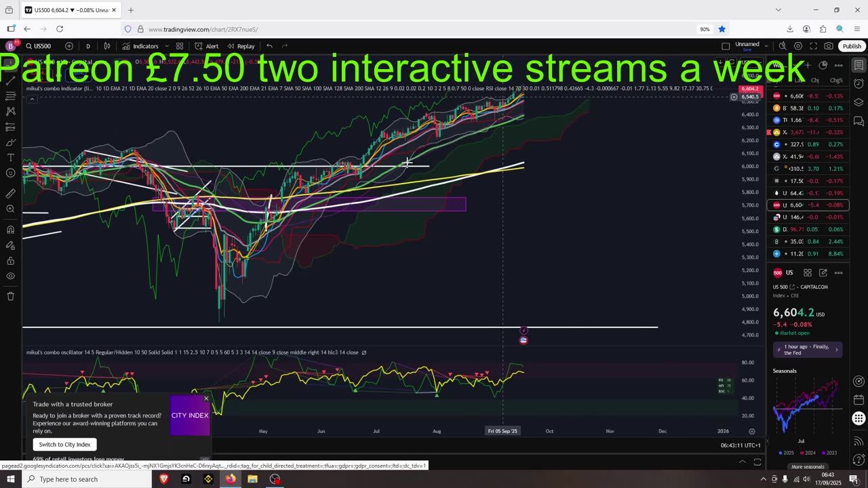Expand the indicators favorites dropdown arrow
The image size is (868, 488).
click(x=167, y=46)
